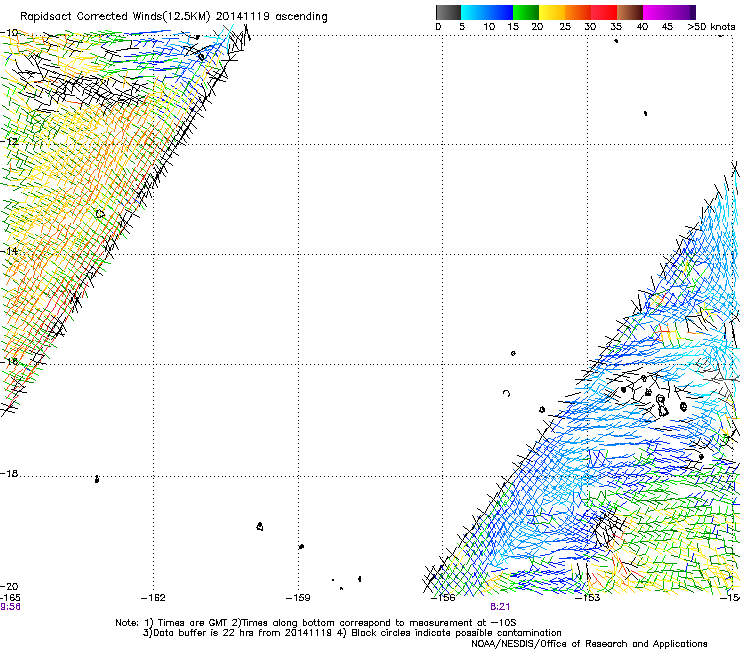Click the -153 longitude axis label
Screen dimensions: 740x650
pos(588,598)
